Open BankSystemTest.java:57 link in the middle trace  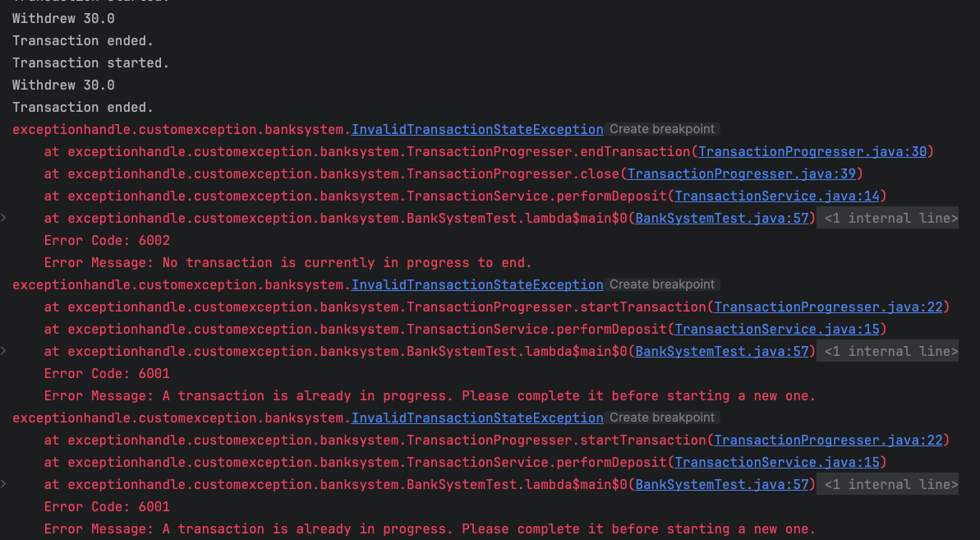(x=722, y=351)
